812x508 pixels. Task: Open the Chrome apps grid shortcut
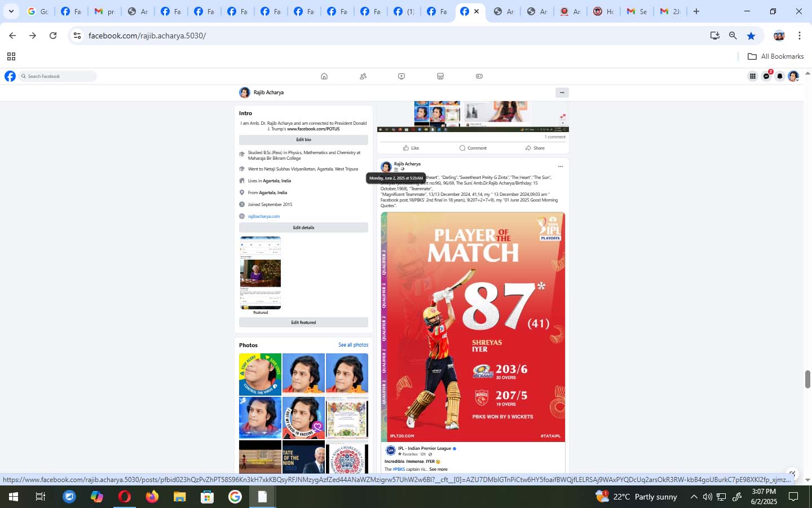[11, 56]
